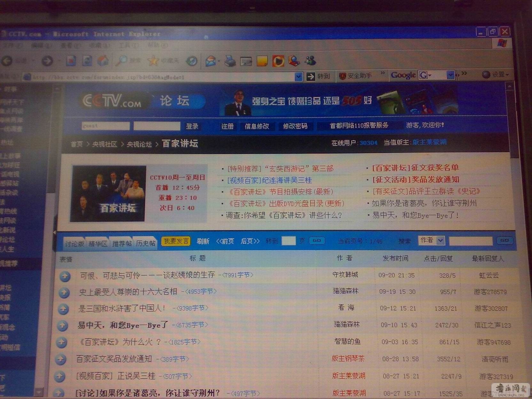The image size is (532, 399).
Task: Click the Messenger people toolbar icon
Action: click(x=310, y=60)
